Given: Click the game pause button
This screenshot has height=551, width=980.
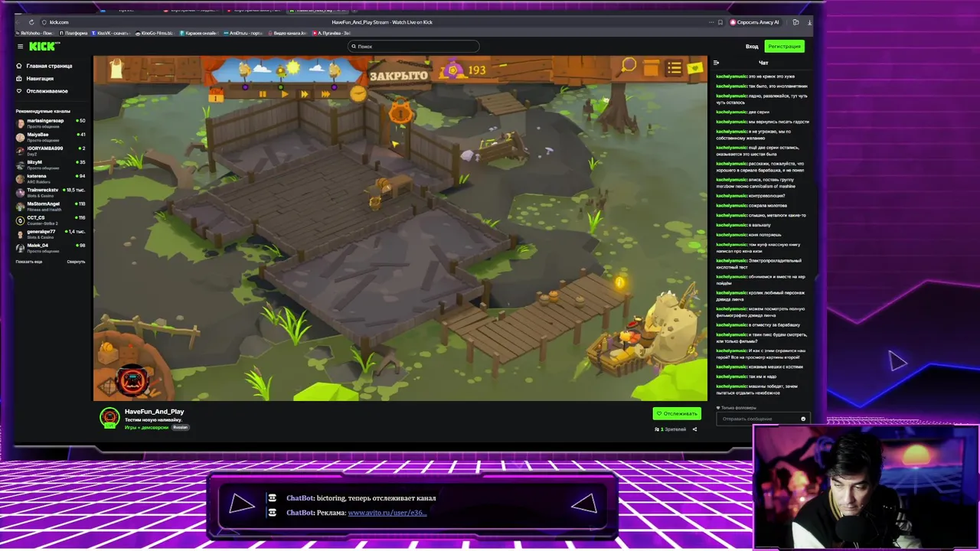Looking at the screenshot, I should click(263, 94).
